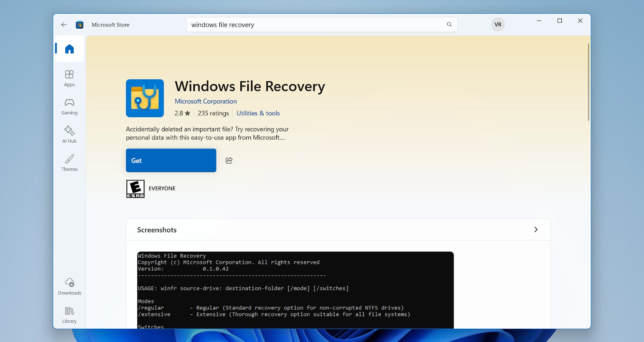Click Get to install the app
Image resolution: width=644 pixels, height=342 pixels.
171,160
